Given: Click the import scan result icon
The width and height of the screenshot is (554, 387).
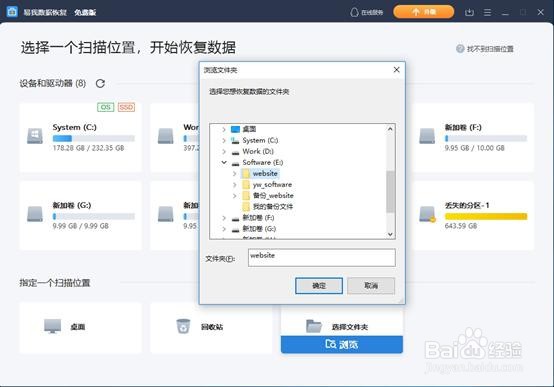Looking at the screenshot, I should [469, 12].
